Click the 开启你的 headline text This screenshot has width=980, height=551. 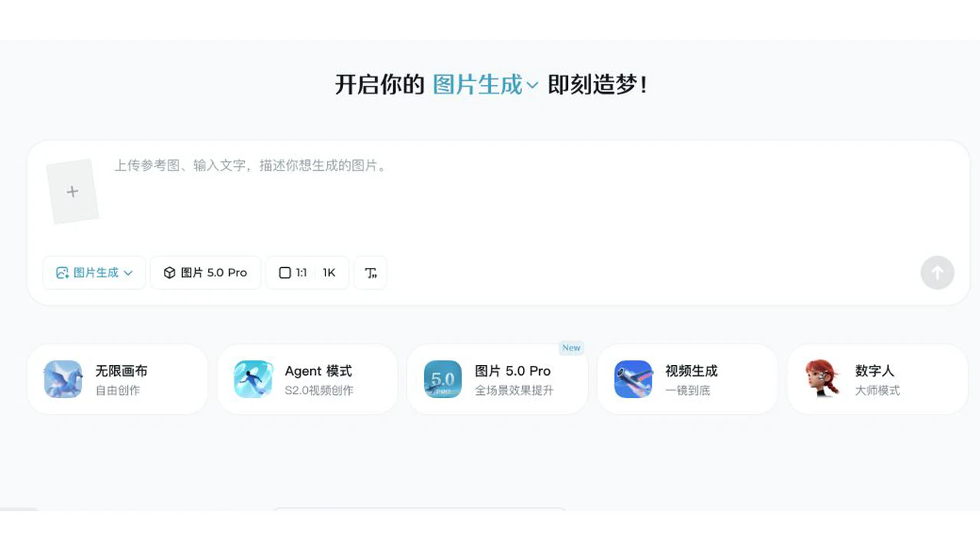pyautogui.click(x=379, y=84)
